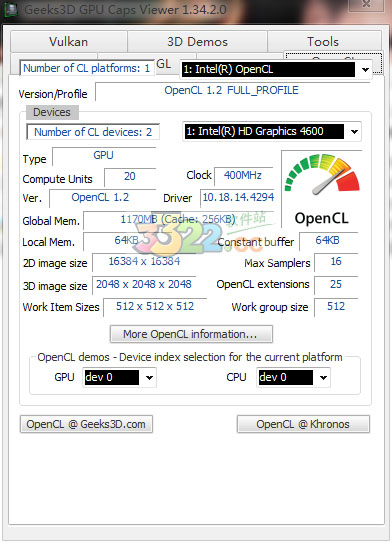Click the Compute Units value field

(x=130, y=177)
